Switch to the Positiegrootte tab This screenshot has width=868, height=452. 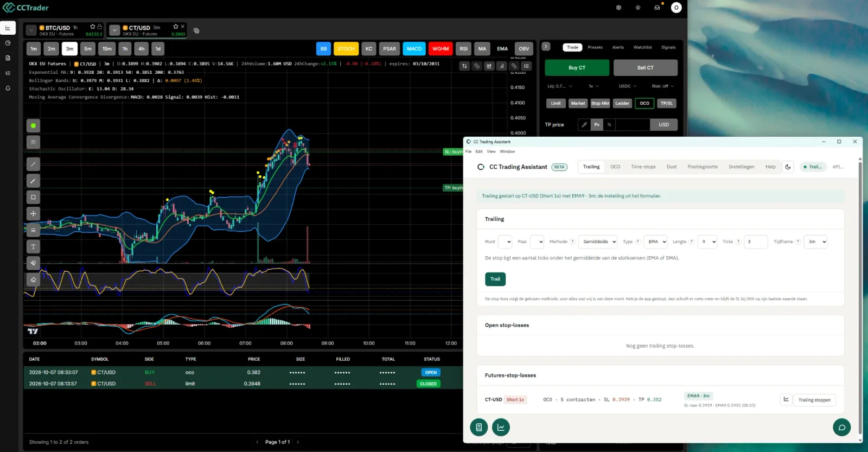tap(703, 167)
